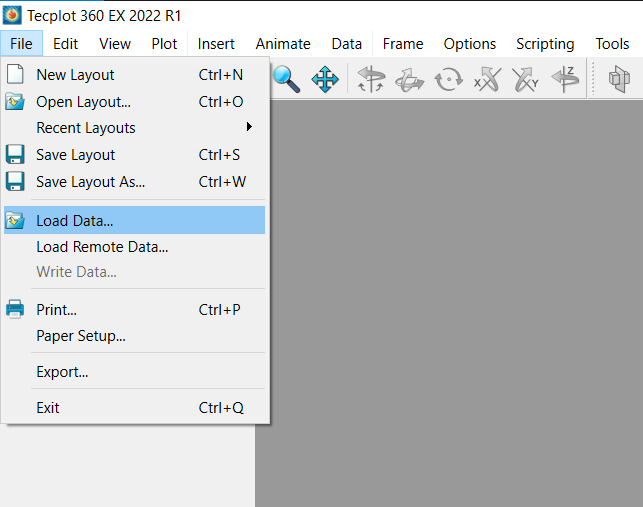This screenshot has height=507, width=643.
Task: Select the 3D rollerball rotate tool
Action: 409,79
